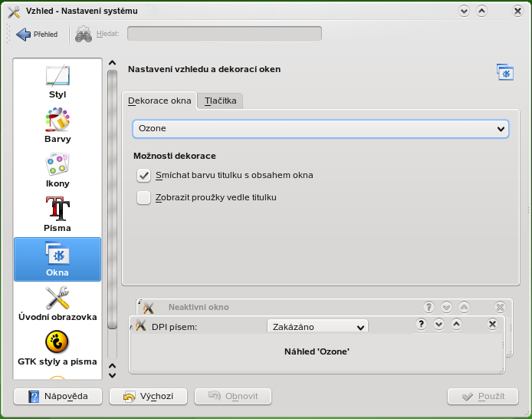Screen dimensions: 532x419
Task: Click the Náhled 'Ozone' preview text
Action: coord(317,351)
